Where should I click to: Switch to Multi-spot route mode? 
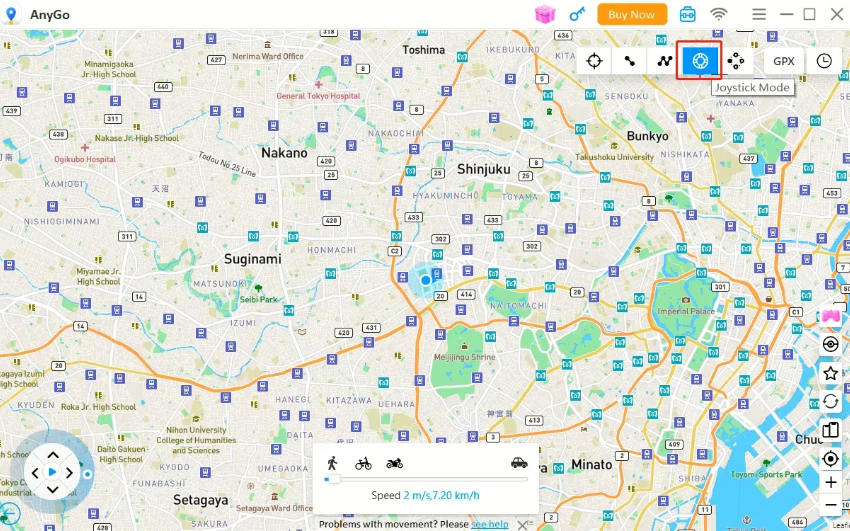665,61
